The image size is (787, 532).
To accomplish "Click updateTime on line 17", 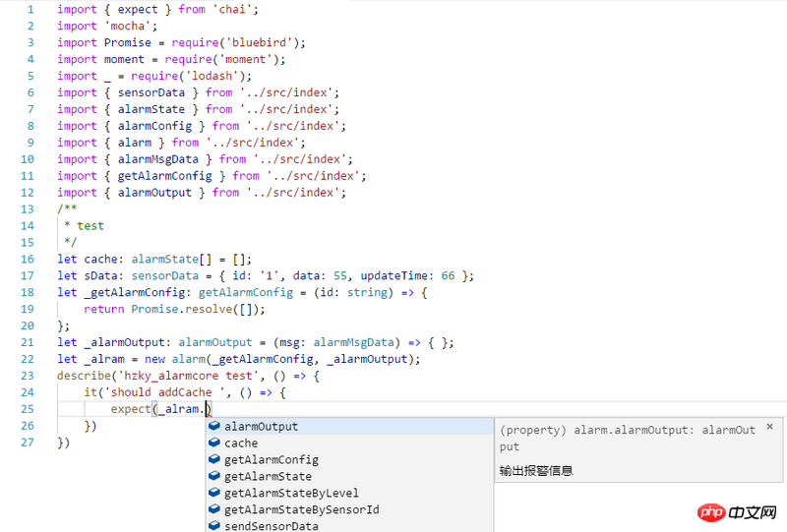I will [394, 275].
